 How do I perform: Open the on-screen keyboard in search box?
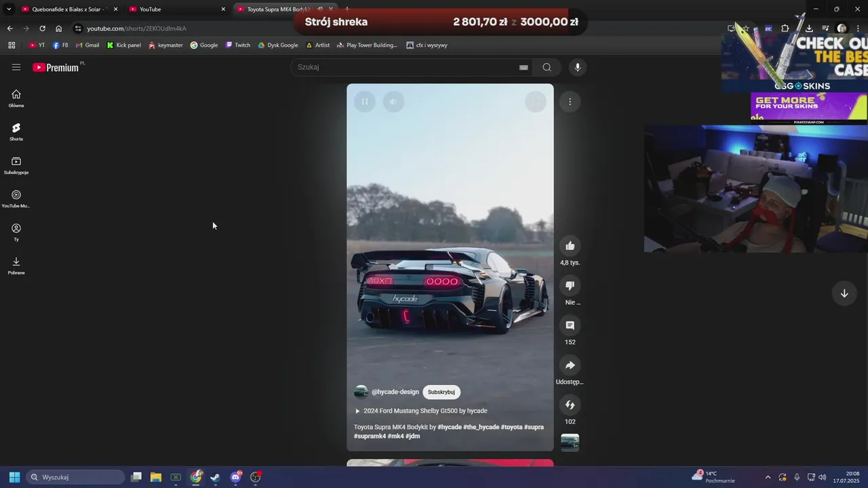click(x=524, y=67)
